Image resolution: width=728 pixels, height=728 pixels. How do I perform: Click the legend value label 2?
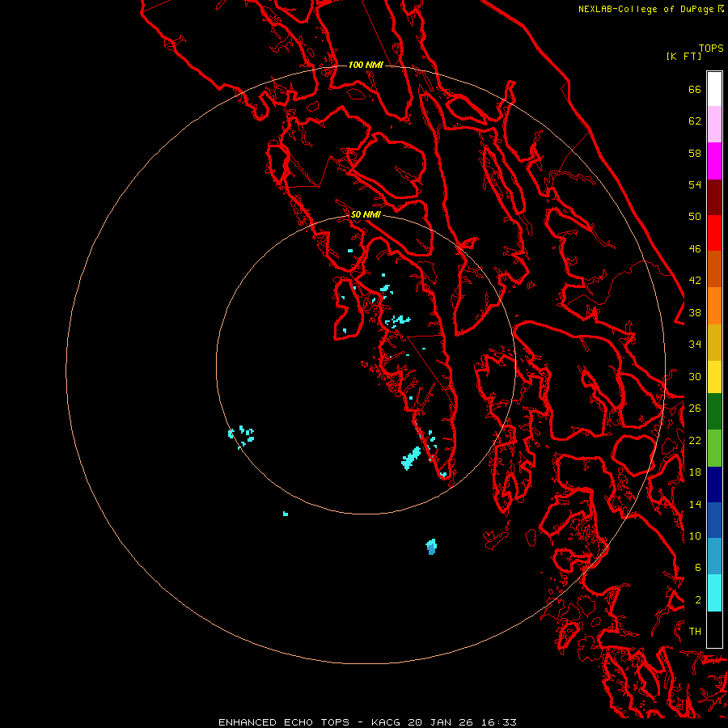(x=697, y=600)
